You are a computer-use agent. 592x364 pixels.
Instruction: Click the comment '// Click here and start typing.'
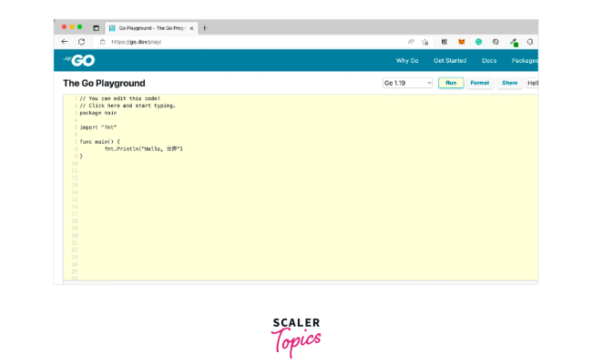pos(128,106)
